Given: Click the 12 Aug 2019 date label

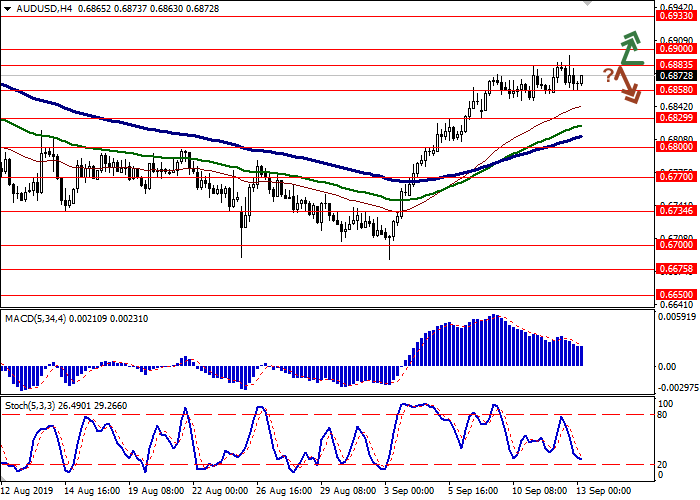Looking at the screenshot, I should tap(26, 491).
